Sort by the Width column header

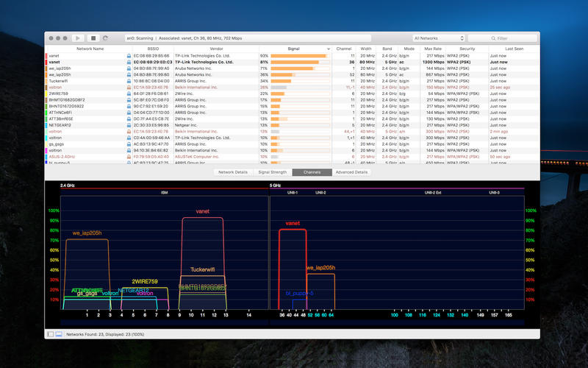coord(366,49)
